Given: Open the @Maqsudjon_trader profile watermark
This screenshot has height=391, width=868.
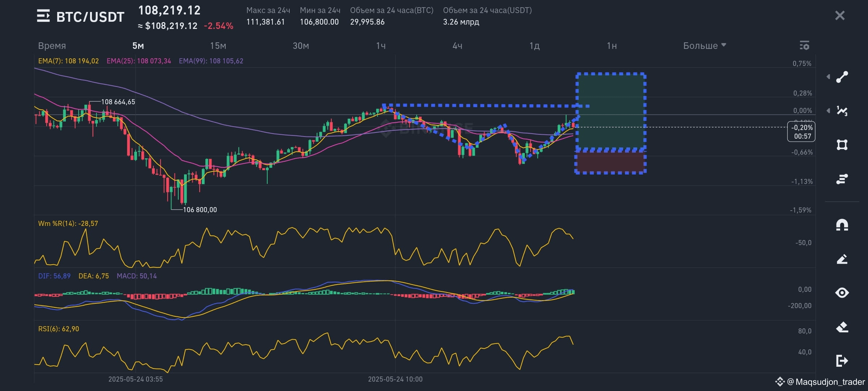Looking at the screenshot, I should tap(820, 382).
